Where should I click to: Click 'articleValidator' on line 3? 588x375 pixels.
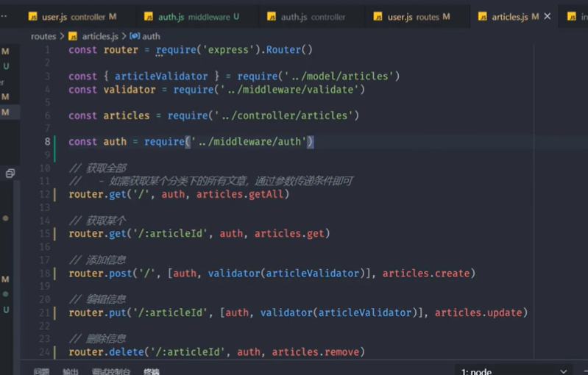tap(161, 76)
